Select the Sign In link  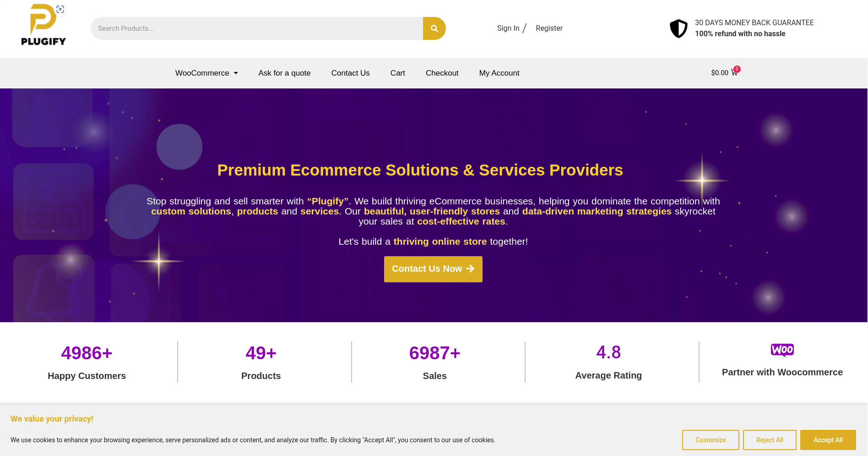pos(508,28)
